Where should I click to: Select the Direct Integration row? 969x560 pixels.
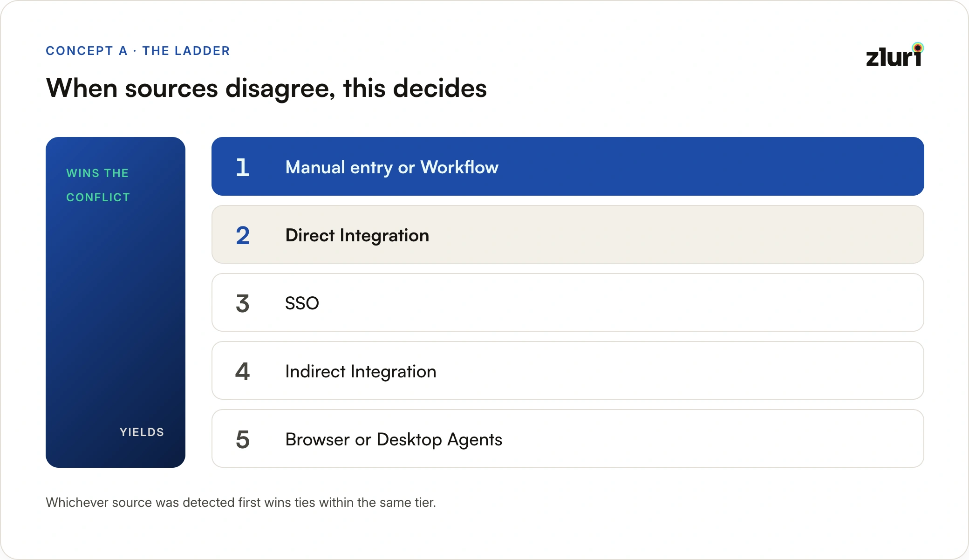point(567,234)
